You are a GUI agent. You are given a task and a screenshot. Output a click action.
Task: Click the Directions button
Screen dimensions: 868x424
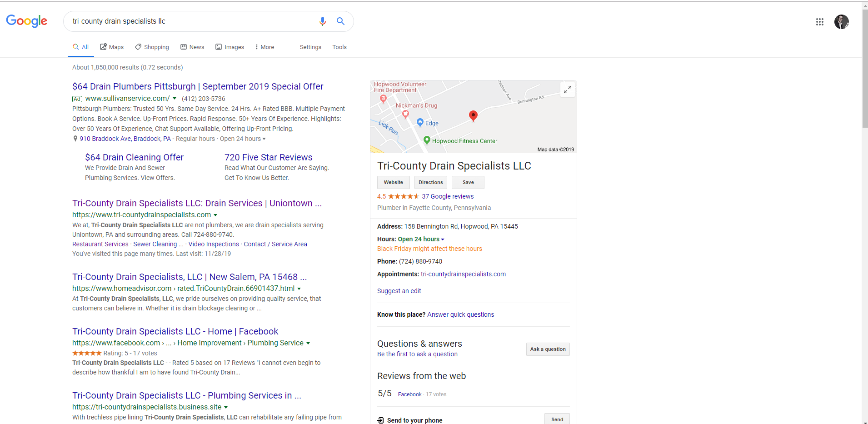(431, 182)
